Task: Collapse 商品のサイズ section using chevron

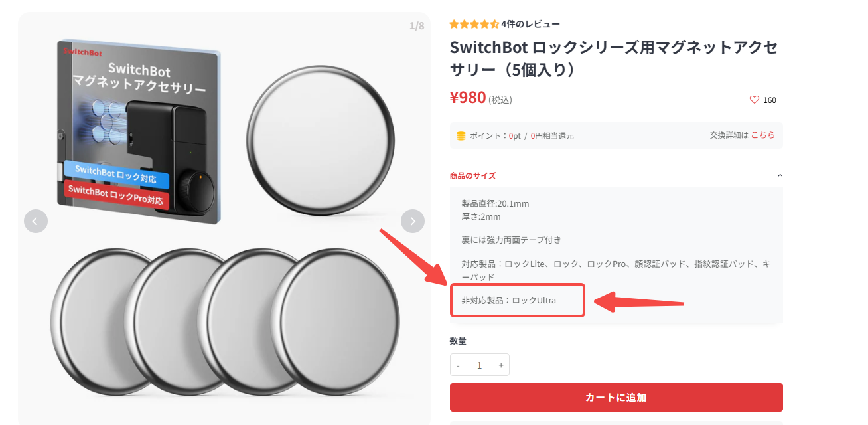Action: tap(780, 175)
